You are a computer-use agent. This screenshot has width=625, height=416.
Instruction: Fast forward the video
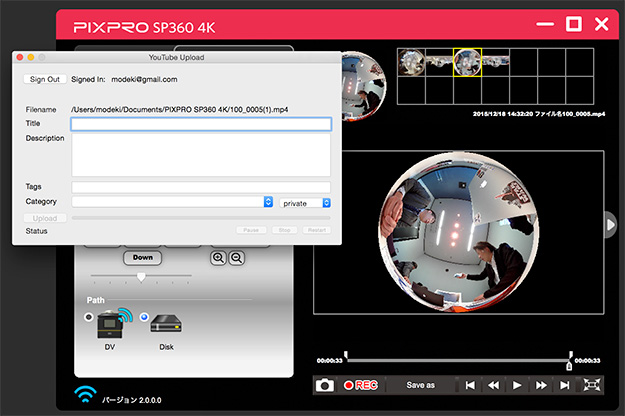tap(541, 385)
